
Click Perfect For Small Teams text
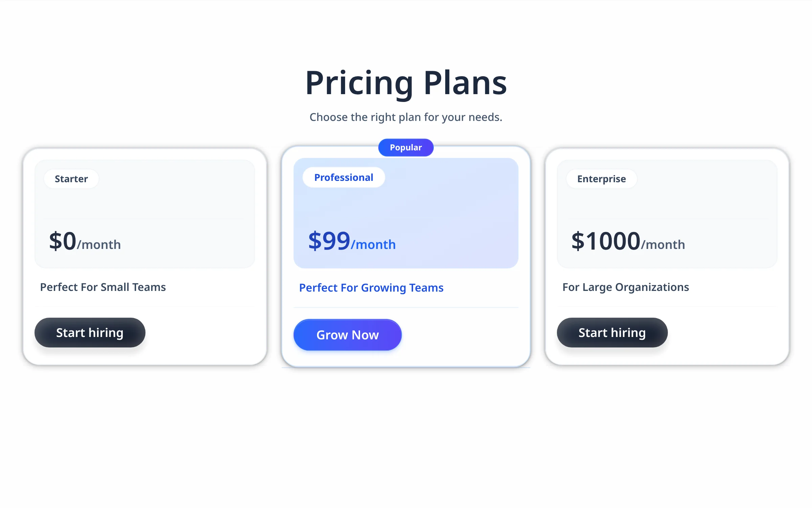(x=103, y=287)
